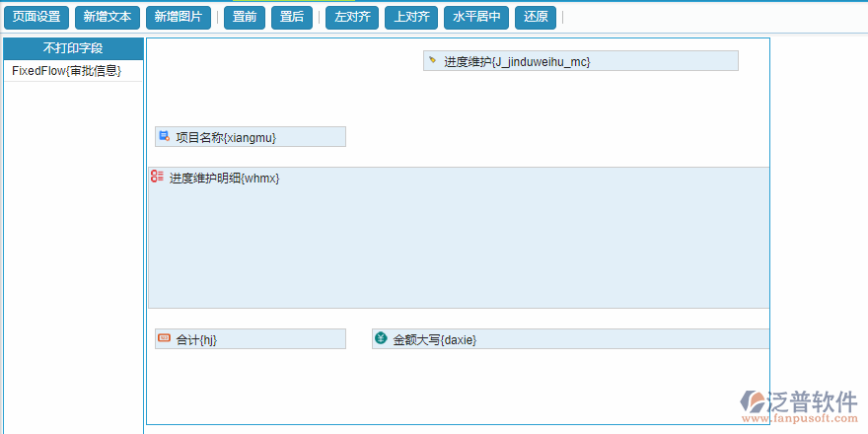The width and height of the screenshot is (868, 434).
Task: Select FixedFlow{审批信息} in unprinted fields list
Action: click(x=66, y=71)
